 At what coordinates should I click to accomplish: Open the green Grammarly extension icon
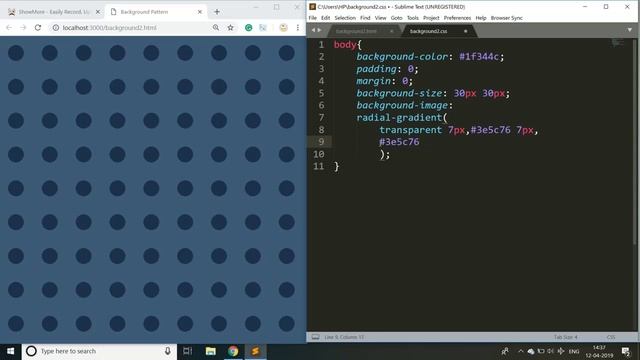coord(248,27)
